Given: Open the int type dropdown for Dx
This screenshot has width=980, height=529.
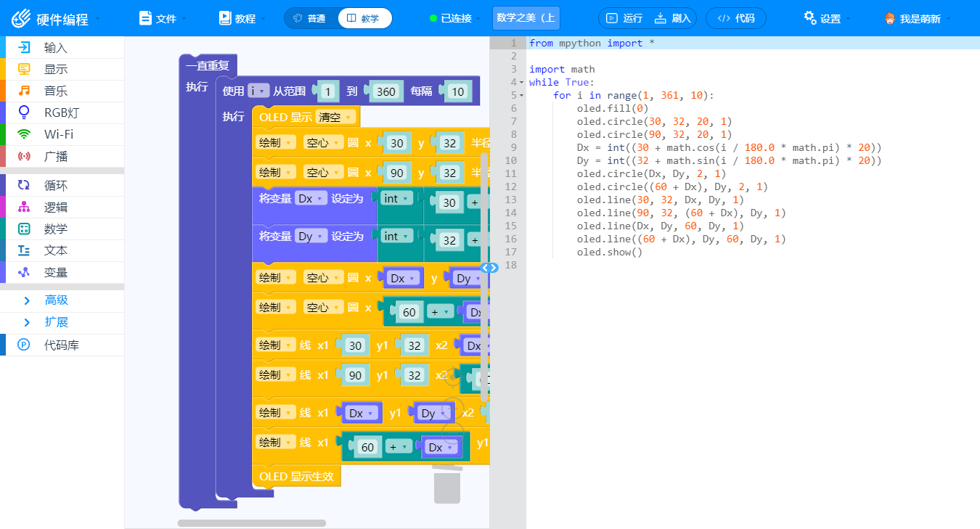Looking at the screenshot, I should click(396, 198).
